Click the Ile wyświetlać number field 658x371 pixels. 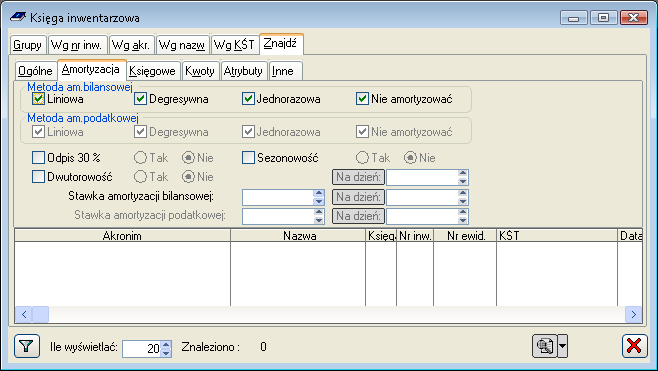click(142, 348)
